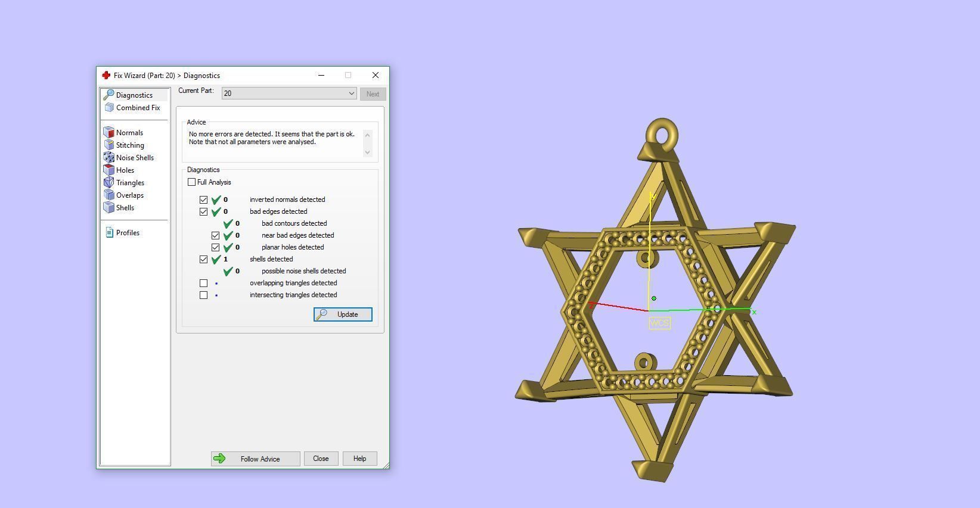
Task: Open the Triangles page icon
Action: tap(108, 182)
